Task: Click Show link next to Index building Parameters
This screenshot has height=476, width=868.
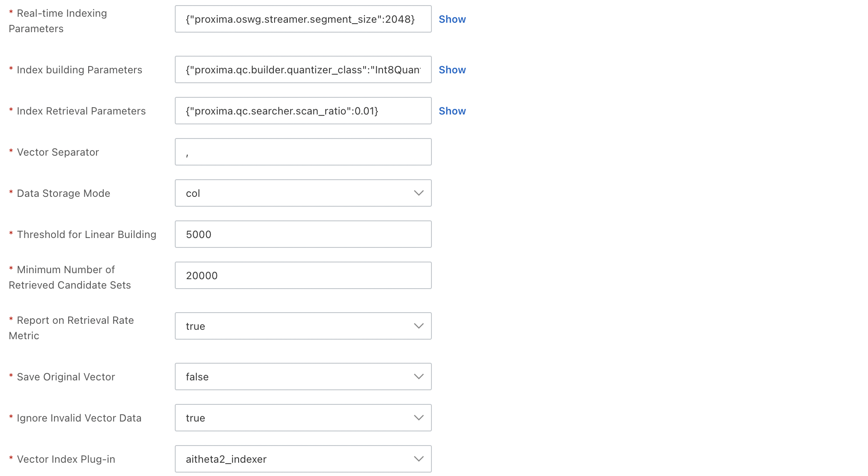Action: pyautogui.click(x=452, y=70)
